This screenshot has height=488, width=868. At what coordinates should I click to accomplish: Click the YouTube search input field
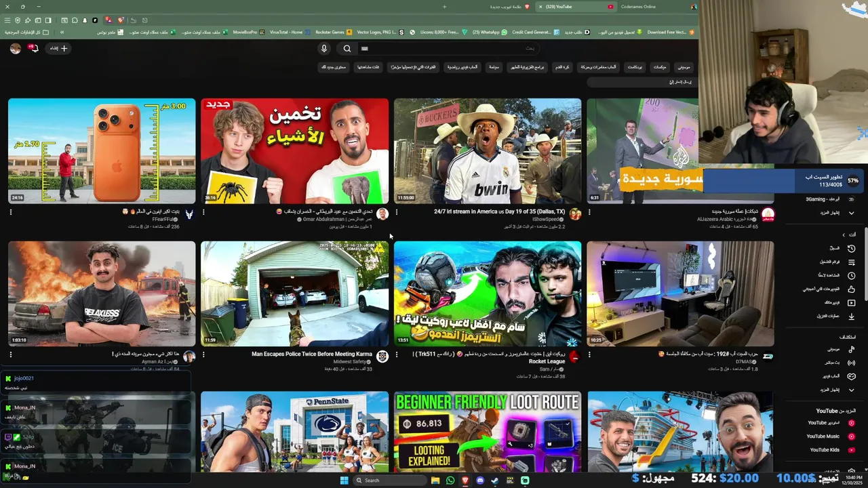coord(448,48)
